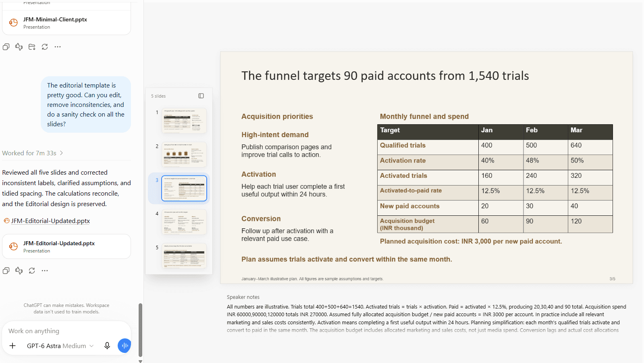Start dictation with the microphone icon
Image resolution: width=644 pixels, height=363 pixels.
tap(107, 346)
